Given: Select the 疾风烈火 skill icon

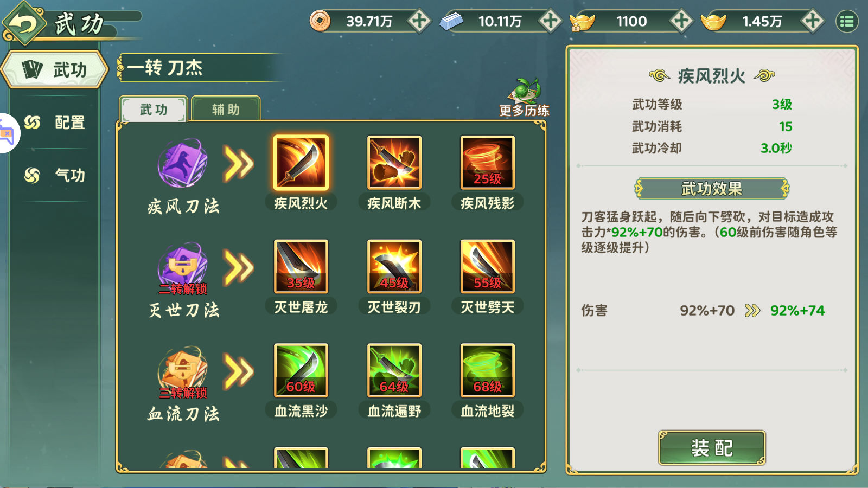Looking at the screenshot, I should click(301, 163).
